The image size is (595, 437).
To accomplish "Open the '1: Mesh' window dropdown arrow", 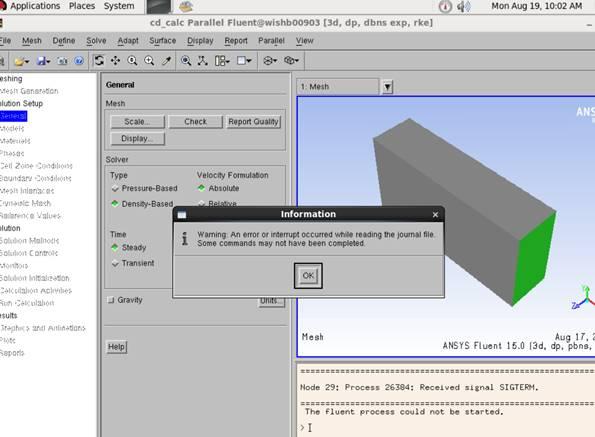I will point(387,87).
